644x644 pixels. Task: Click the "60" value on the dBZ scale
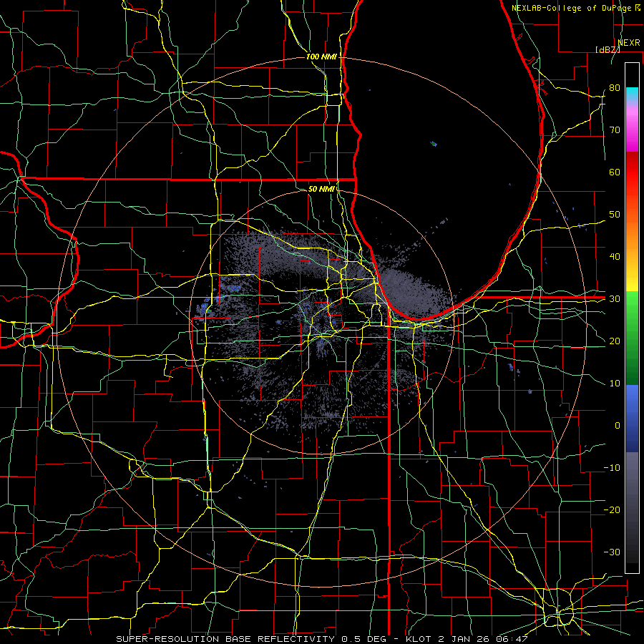pos(615,172)
